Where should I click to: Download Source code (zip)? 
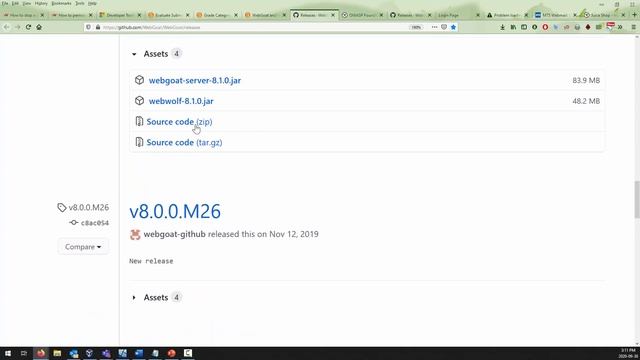(x=179, y=122)
